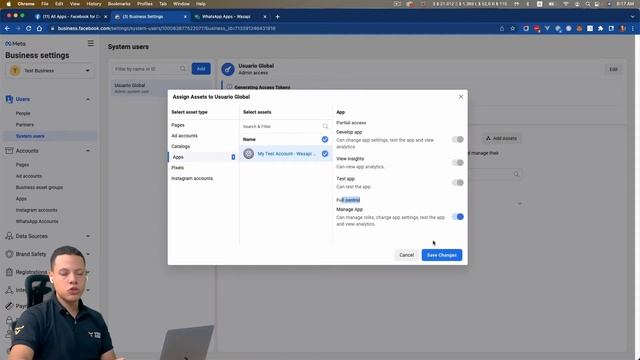Switch to All Apps Facebook tab
Image resolution: width=640 pixels, height=360 pixels.
click(x=71, y=17)
